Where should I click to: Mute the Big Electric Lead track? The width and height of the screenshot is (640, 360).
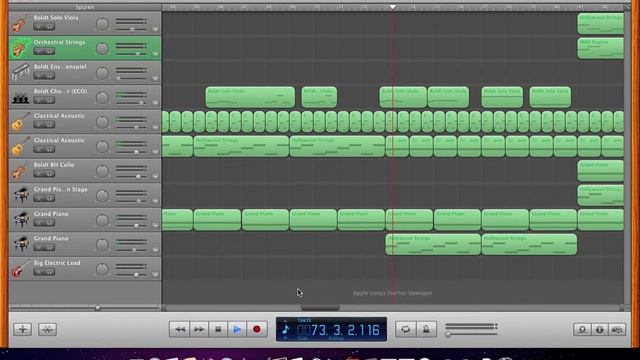39,272
